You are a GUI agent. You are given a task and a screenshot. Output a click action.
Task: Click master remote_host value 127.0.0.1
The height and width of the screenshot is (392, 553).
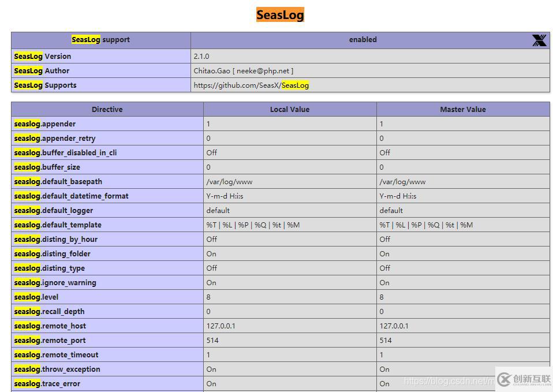[394, 326]
